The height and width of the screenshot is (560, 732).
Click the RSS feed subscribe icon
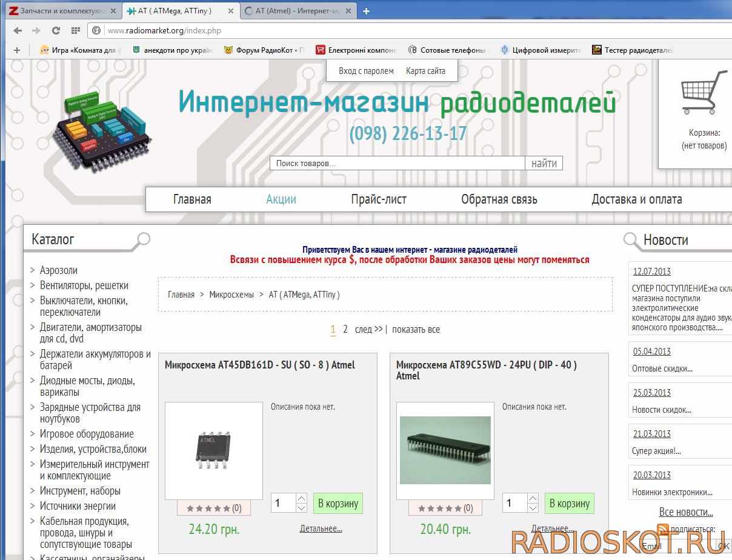pyautogui.click(x=663, y=528)
